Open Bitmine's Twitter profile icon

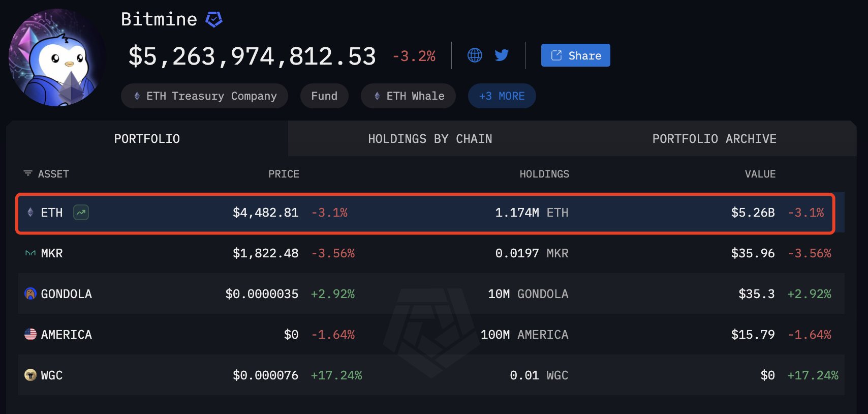[502, 55]
